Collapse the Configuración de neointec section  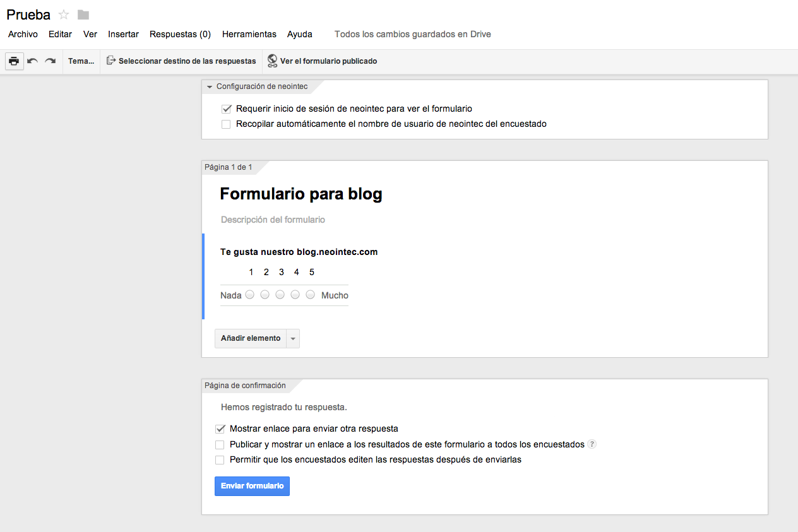(210, 86)
